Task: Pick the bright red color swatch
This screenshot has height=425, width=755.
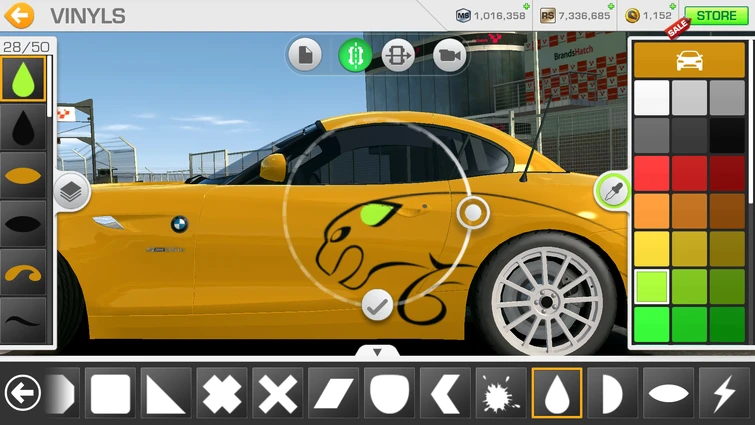Action: pos(651,173)
